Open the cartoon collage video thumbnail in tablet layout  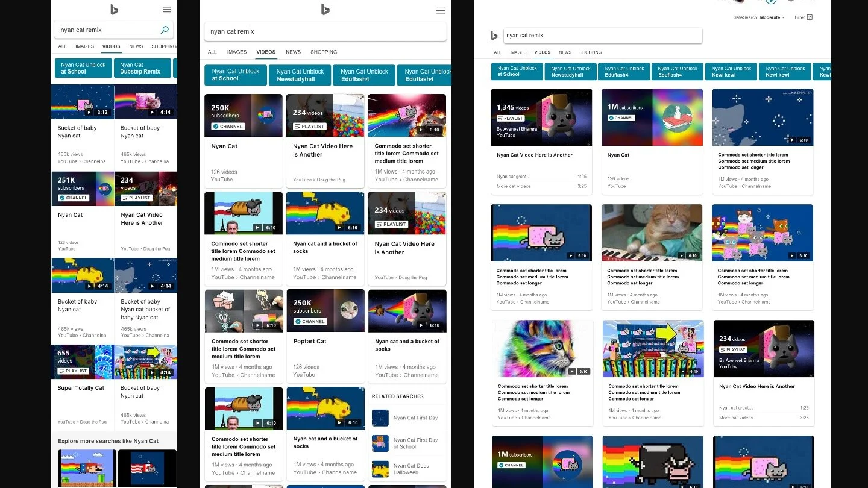[244, 311]
